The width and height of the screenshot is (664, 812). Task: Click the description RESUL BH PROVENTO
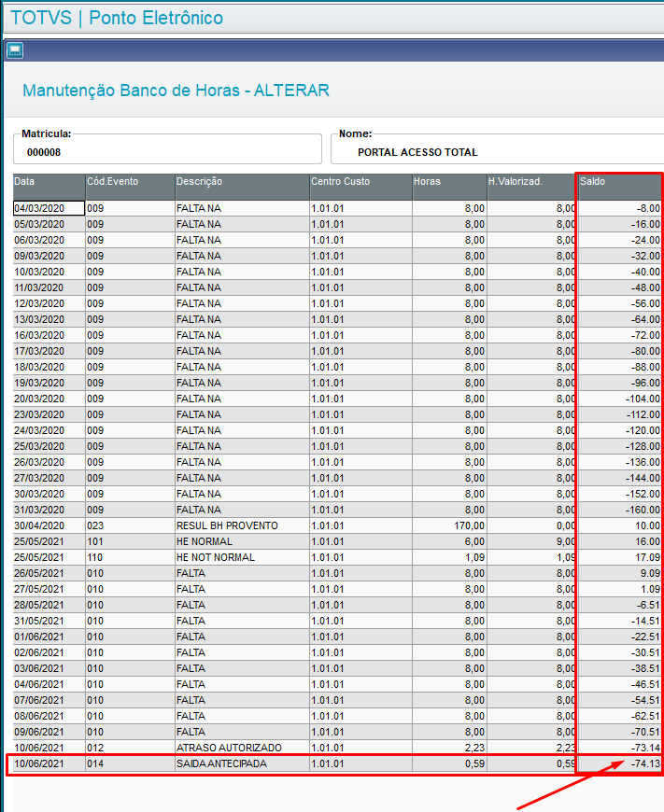227,525
